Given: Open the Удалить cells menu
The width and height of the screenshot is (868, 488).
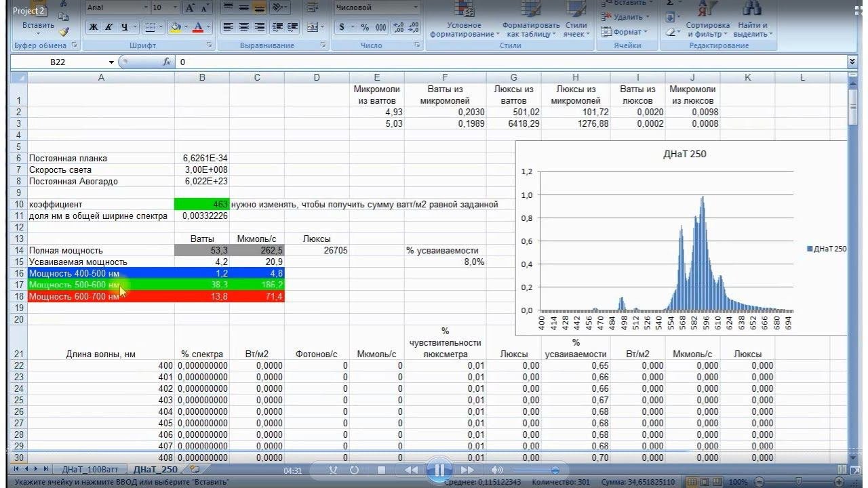Looking at the screenshot, I should coord(627,17).
